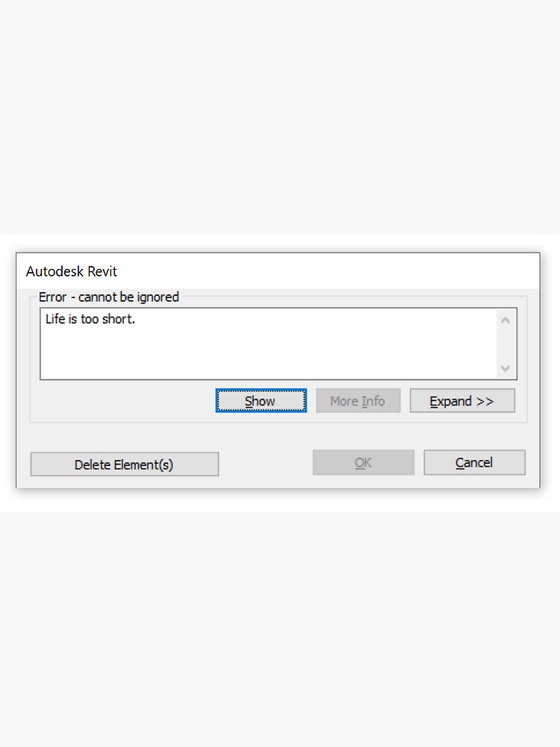This screenshot has height=747, width=560.
Task: Click the grayed-out More Info button
Action: click(x=358, y=400)
